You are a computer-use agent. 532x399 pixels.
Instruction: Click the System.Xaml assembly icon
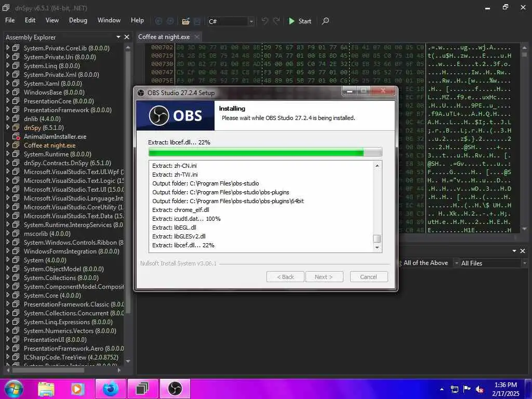coord(16,83)
